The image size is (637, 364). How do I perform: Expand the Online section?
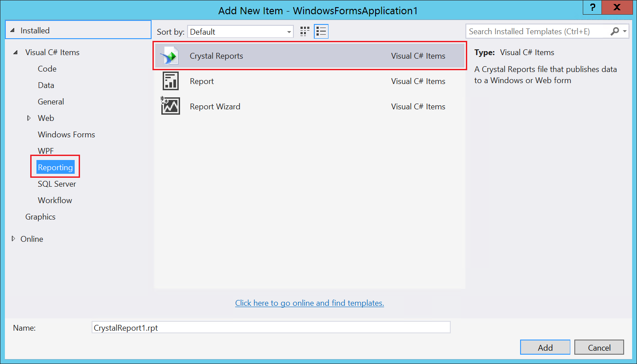coord(12,239)
